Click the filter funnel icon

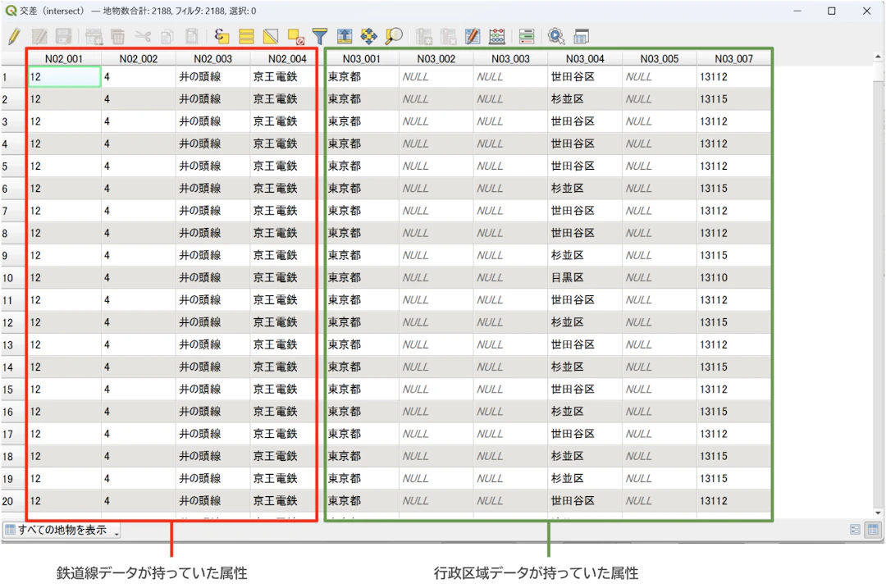(x=320, y=36)
